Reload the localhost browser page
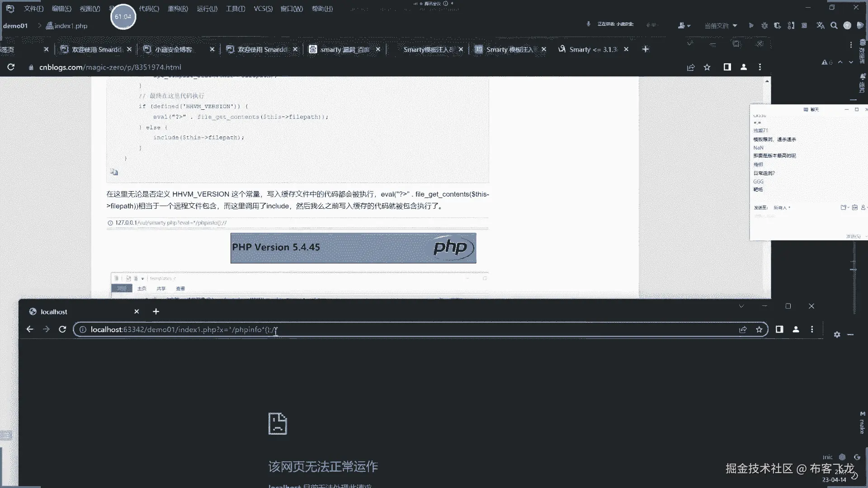This screenshot has width=868, height=488. click(62, 330)
